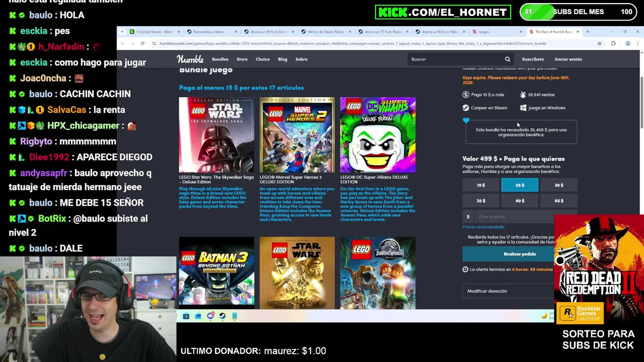This screenshot has width=644, height=362.
Task: Click the Steam icon beside Canjear en Steam
Action: tap(466, 108)
